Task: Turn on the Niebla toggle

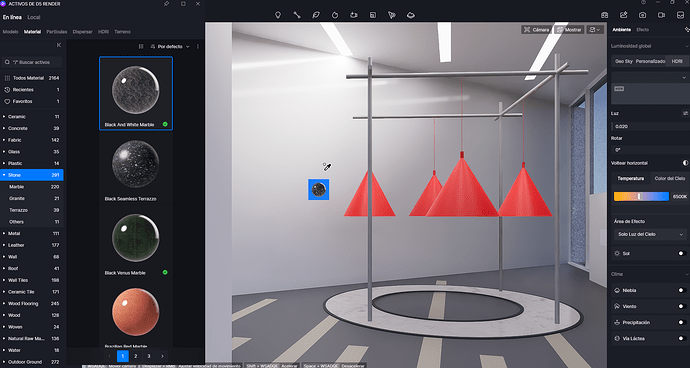Action: tap(682, 291)
